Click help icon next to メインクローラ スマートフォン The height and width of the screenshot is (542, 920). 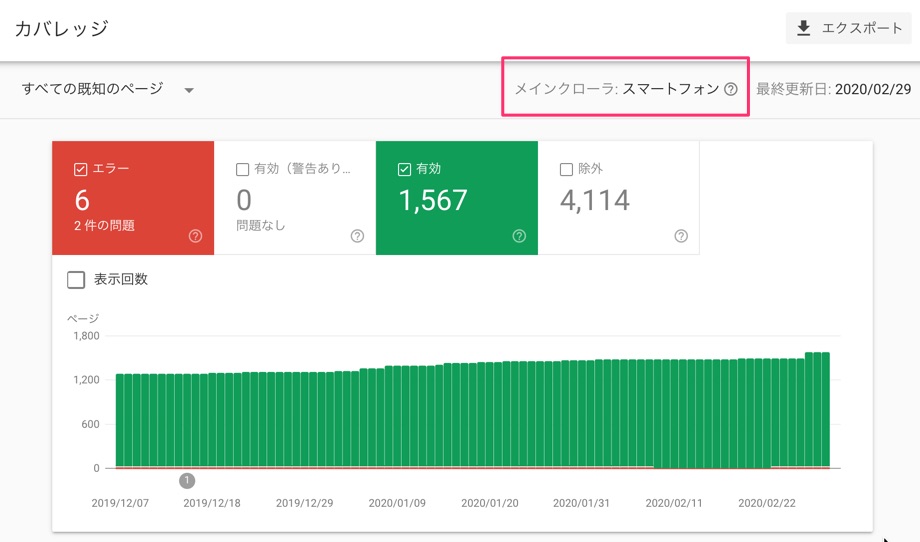pos(731,89)
